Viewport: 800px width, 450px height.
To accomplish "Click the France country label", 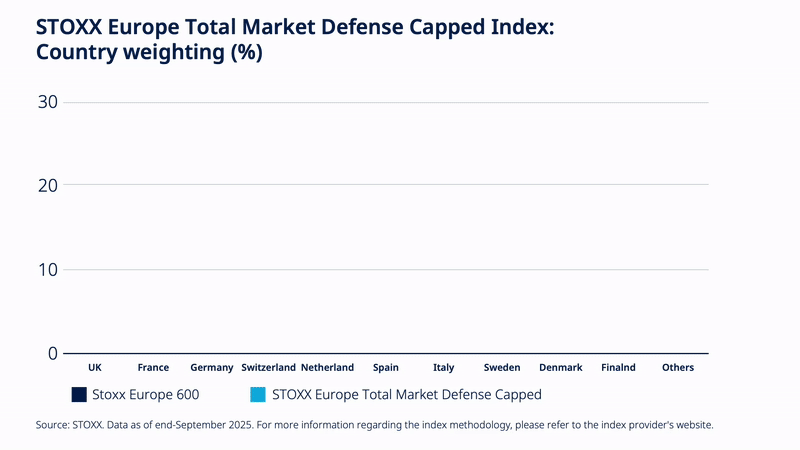I will point(153,368).
